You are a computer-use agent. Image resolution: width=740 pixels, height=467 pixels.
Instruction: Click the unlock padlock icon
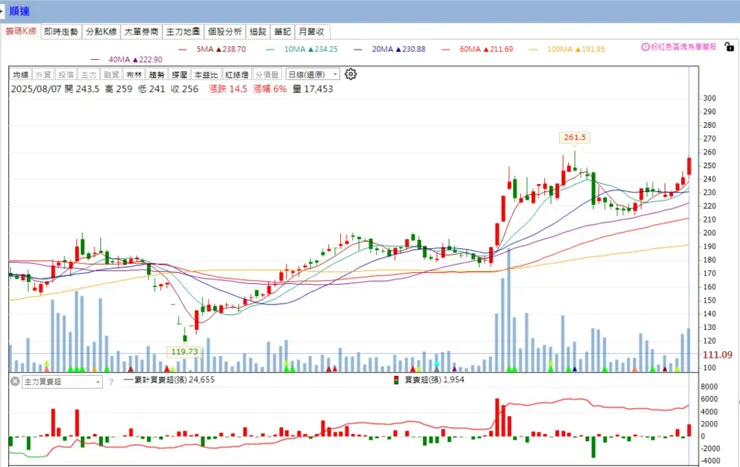pyautogui.click(x=729, y=47)
